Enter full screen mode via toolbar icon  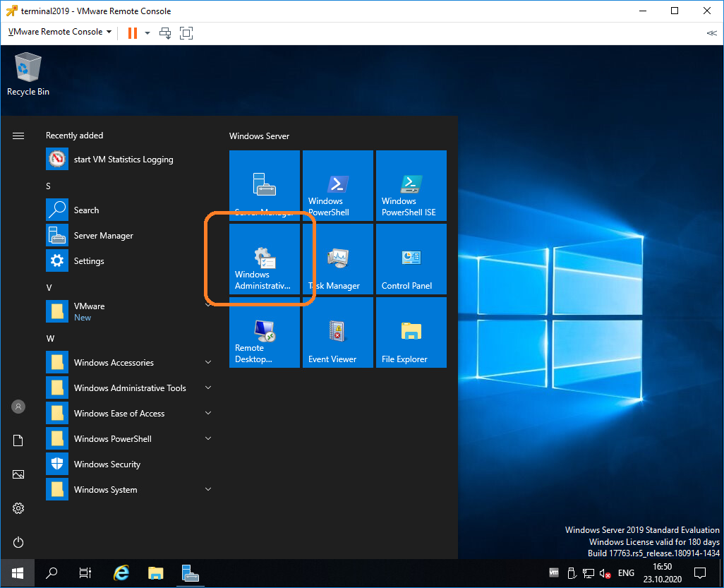(x=186, y=32)
